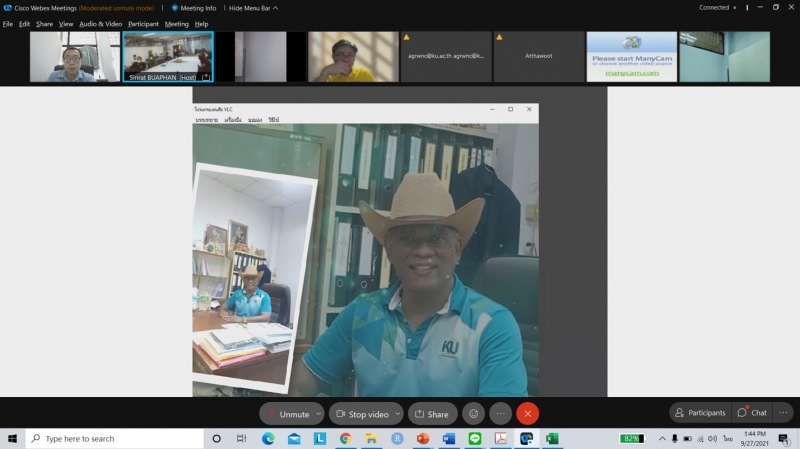Image resolution: width=800 pixels, height=449 pixels.
Task: Expand audio options arrow next to Unmute
Action: coord(318,413)
